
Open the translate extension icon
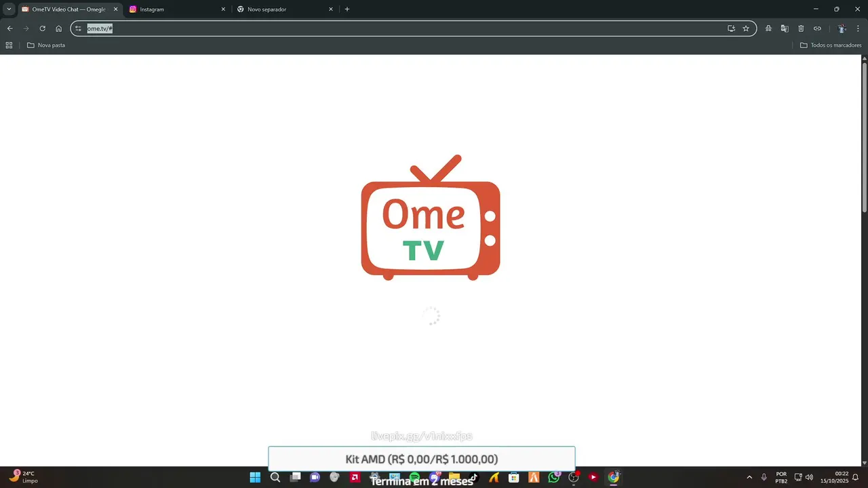click(x=785, y=28)
